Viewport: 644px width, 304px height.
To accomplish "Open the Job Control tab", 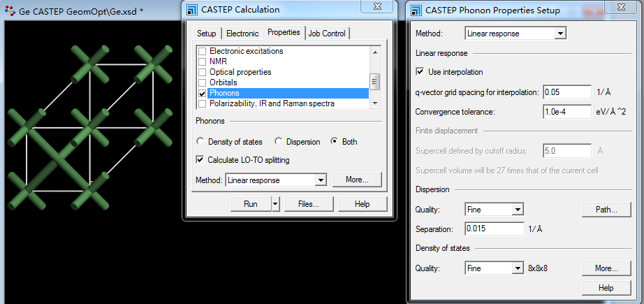I will point(327,34).
